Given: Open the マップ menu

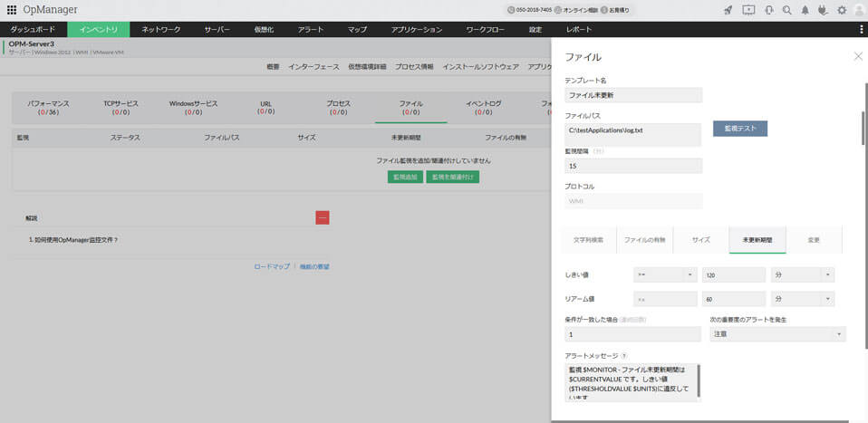Looking at the screenshot, I should click(357, 29).
